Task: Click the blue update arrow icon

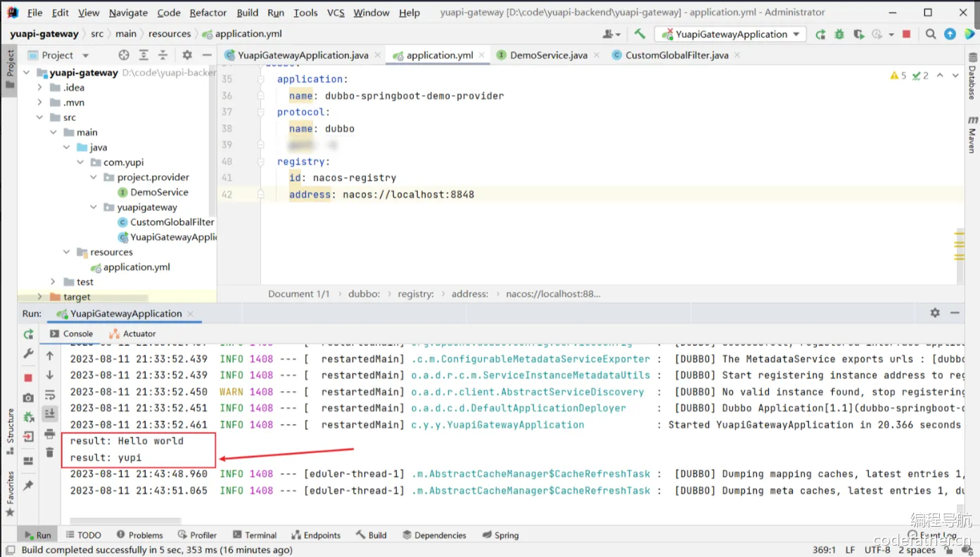Action: point(950,34)
